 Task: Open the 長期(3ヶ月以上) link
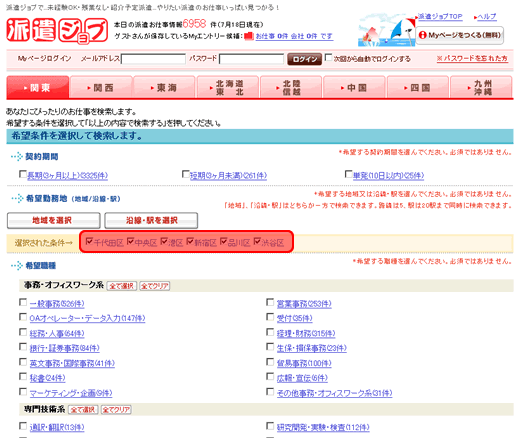tap(67, 176)
